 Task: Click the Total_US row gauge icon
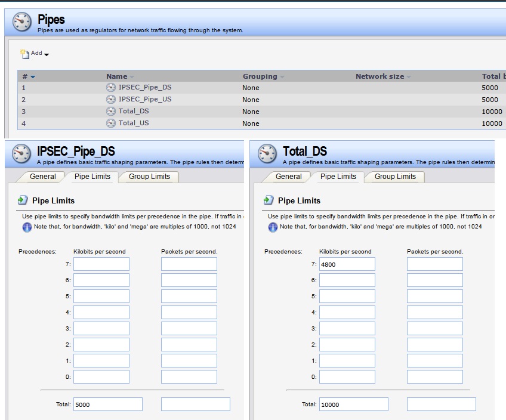(x=111, y=123)
